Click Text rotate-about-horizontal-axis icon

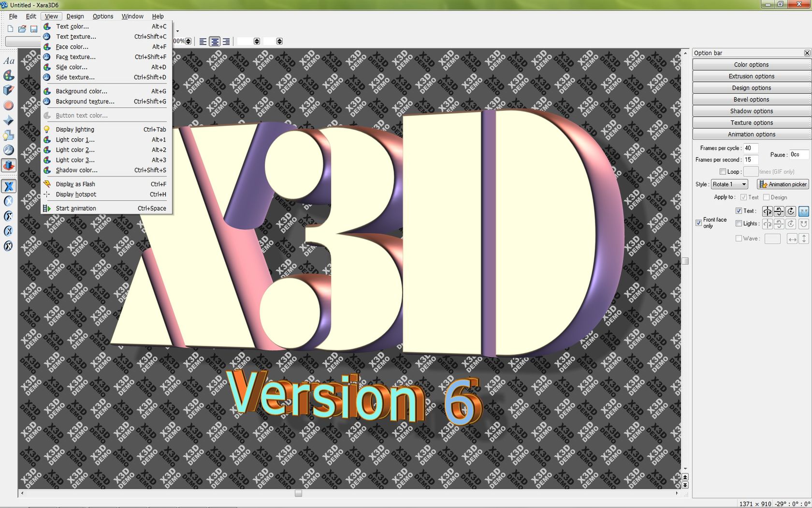(x=779, y=211)
